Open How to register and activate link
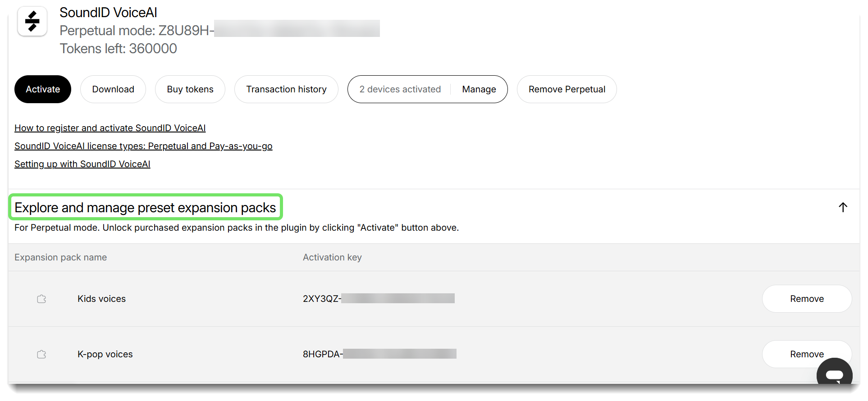Image resolution: width=868 pixels, height=401 pixels. point(110,128)
